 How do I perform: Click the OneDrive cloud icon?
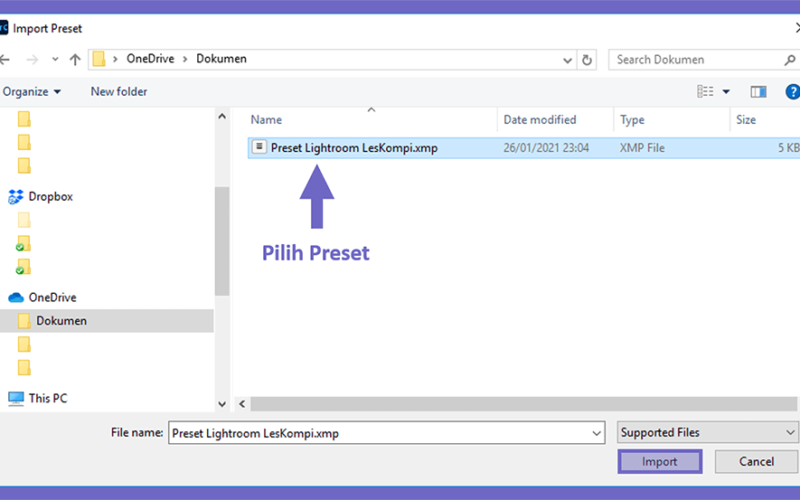click(16, 297)
